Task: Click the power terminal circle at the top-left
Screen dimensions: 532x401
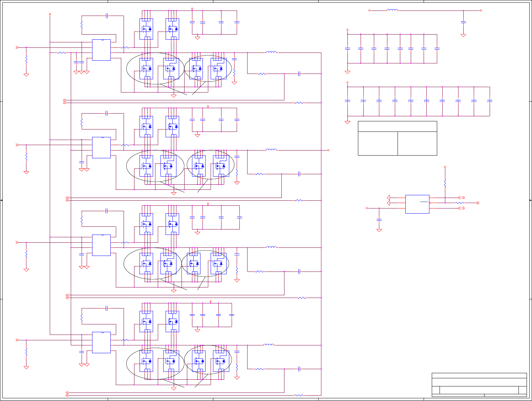Action: pos(50,14)
